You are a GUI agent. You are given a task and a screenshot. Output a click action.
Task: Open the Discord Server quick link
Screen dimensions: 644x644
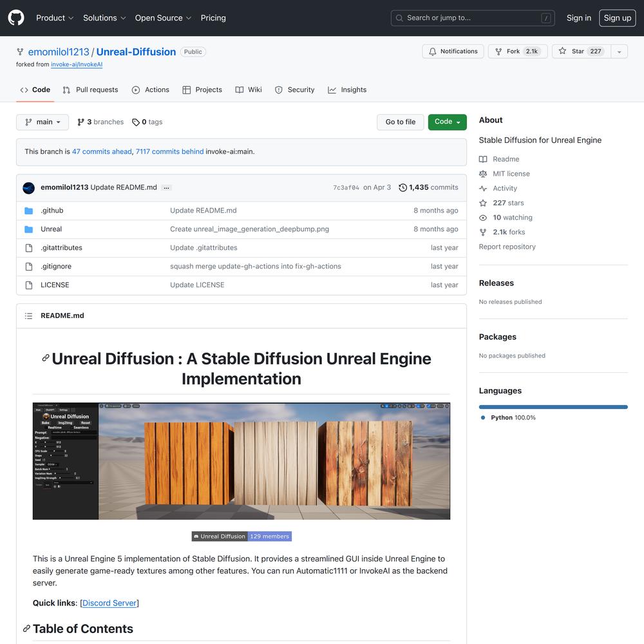[x=109, y=603]
